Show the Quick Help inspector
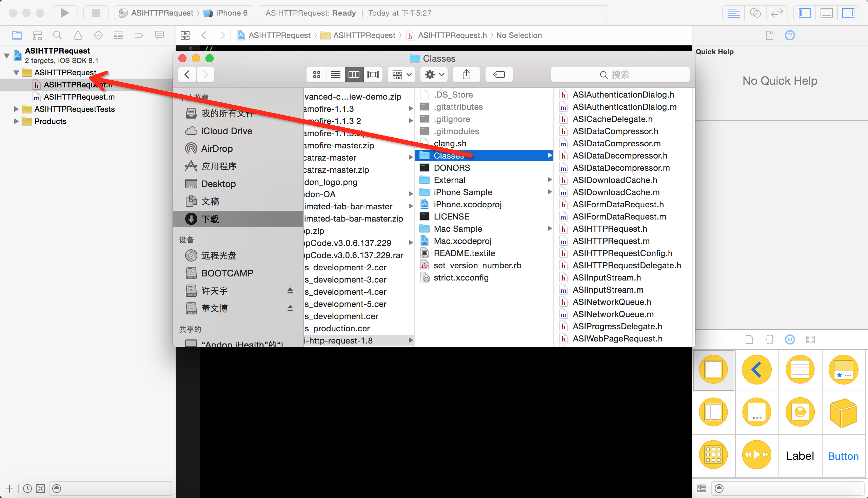Image resolution: width=868 pixels, height=498 pixels. (x=790, y=35)
